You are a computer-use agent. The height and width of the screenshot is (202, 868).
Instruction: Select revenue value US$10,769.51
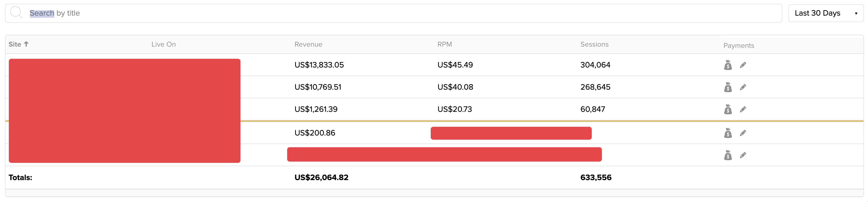318,87
